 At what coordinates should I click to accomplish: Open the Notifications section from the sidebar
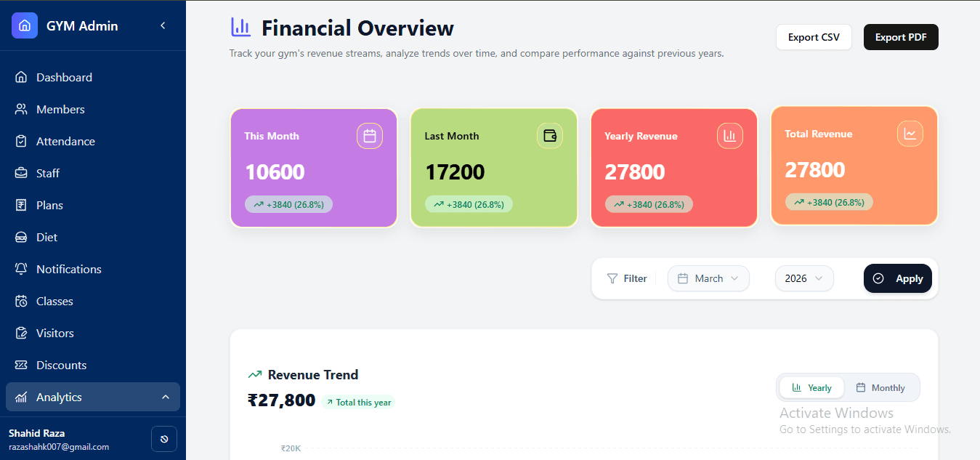(x=68, y=269)
